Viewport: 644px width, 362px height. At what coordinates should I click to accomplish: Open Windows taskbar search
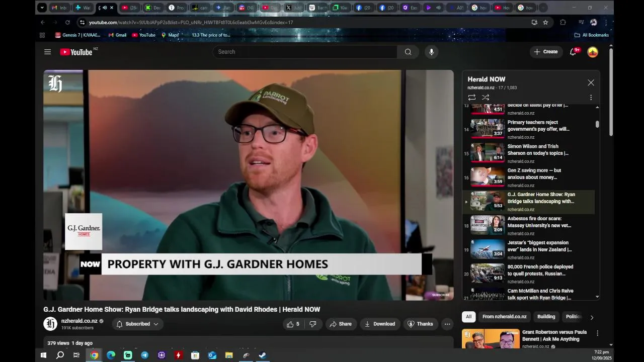(x=60, y=355)
